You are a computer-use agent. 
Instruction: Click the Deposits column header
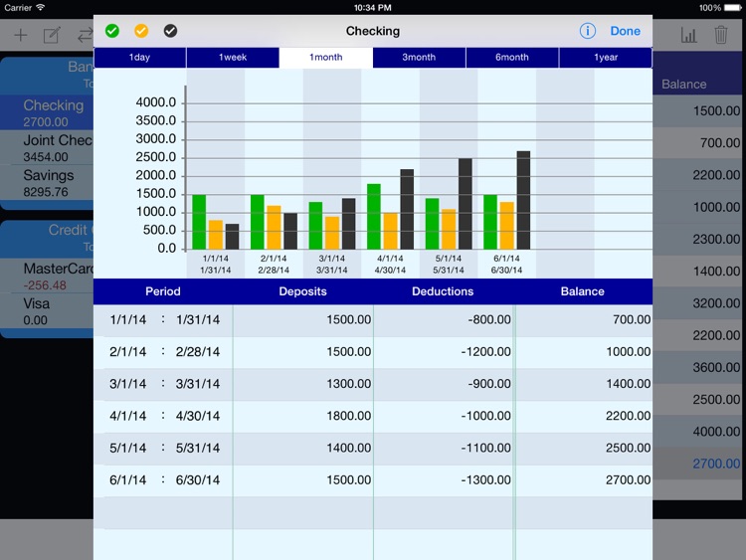[302, 291]
